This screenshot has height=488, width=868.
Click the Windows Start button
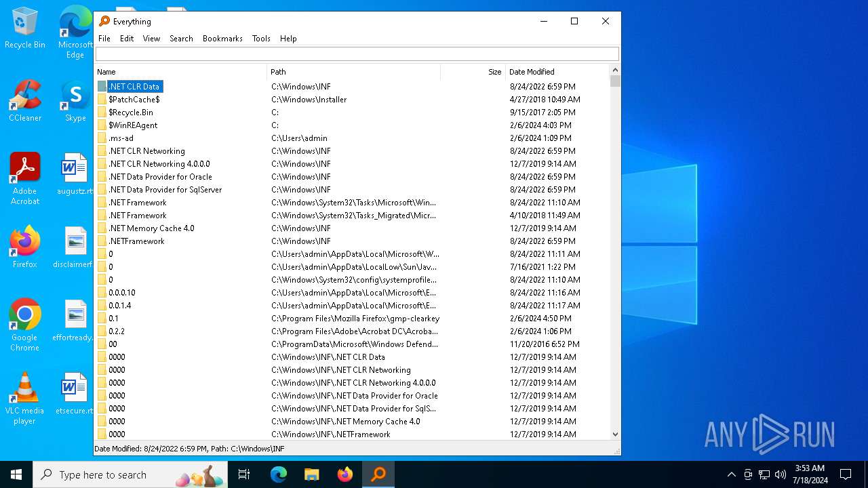coord(16,474)
